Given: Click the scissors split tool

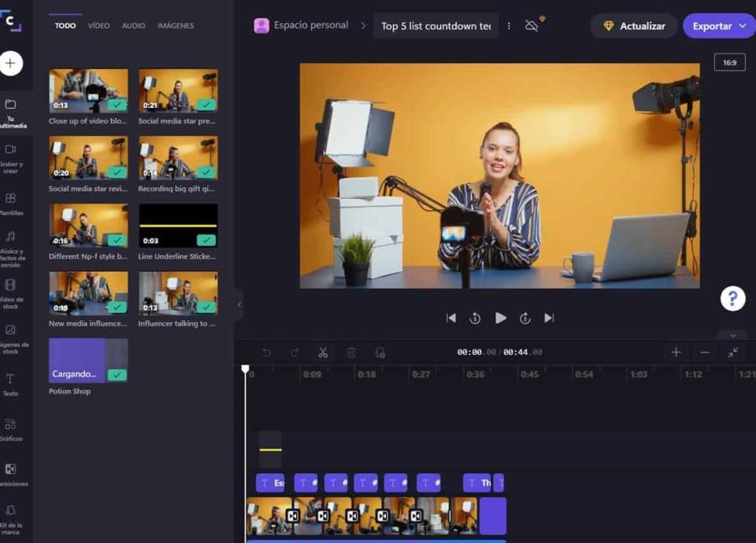Looking at the screenshot, I should click(x=323, y=353).
